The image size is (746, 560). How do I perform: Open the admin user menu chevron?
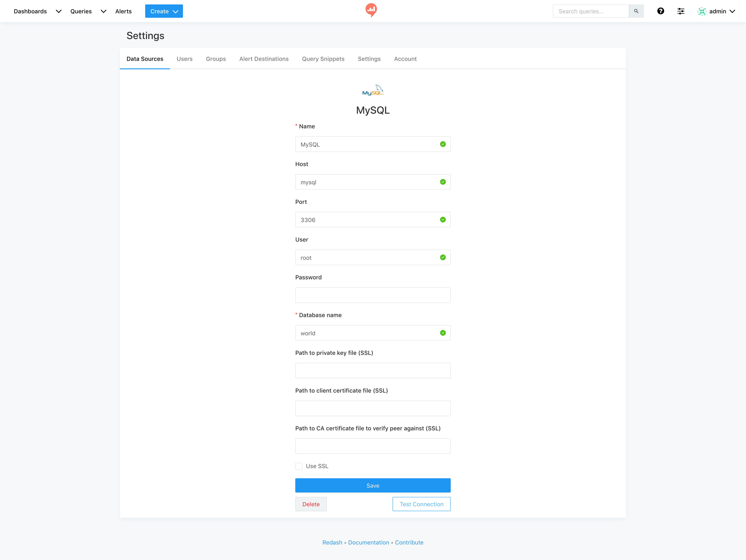[x=732, y=11]
